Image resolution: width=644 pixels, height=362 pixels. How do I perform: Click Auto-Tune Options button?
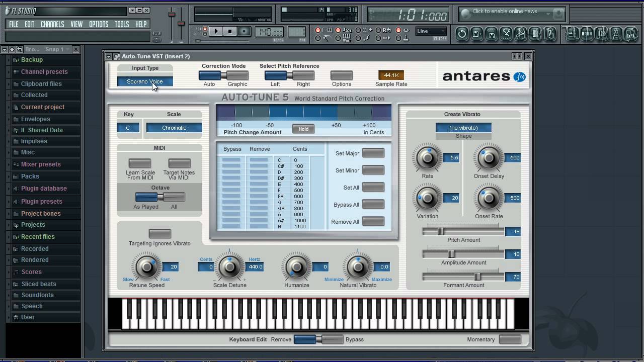click(341, 75)
